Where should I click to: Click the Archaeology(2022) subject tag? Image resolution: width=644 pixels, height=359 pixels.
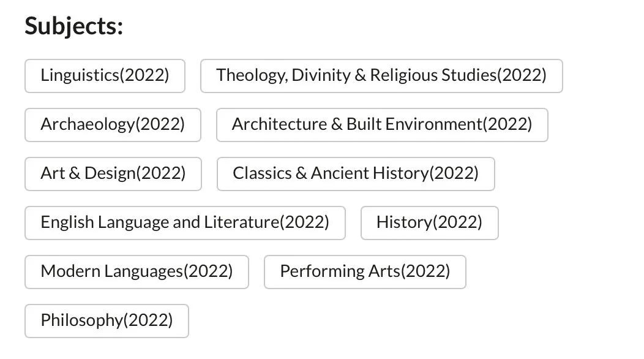coord(113,125)
